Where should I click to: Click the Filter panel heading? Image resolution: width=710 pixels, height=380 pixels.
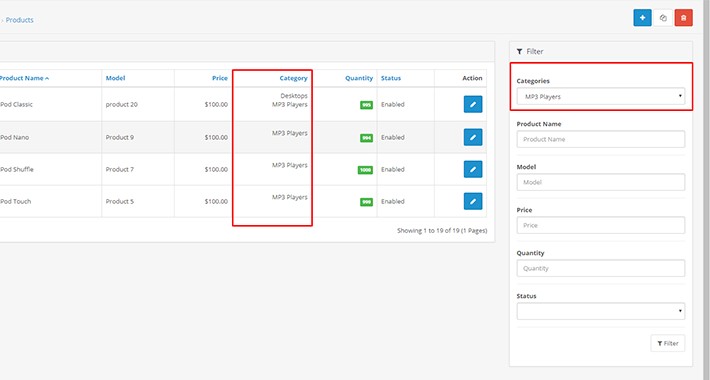pos(530,52)
